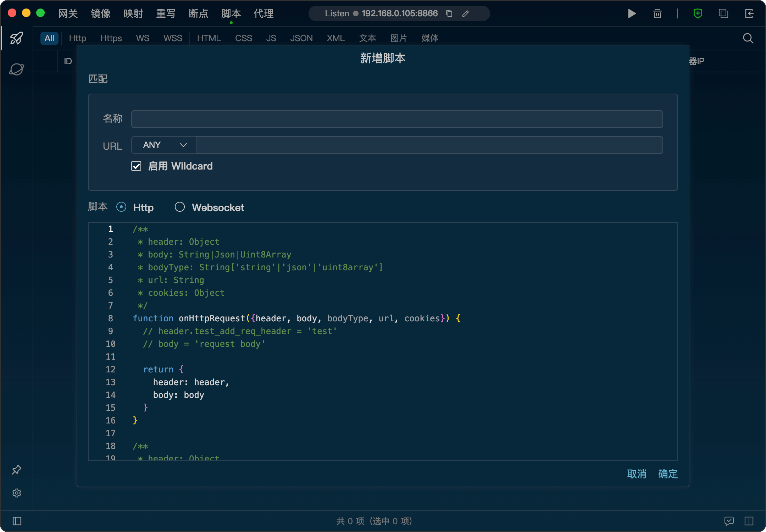Switch to the JSON filter tab
The height and width of the screenshot is (532, 766).
[301, 38]
